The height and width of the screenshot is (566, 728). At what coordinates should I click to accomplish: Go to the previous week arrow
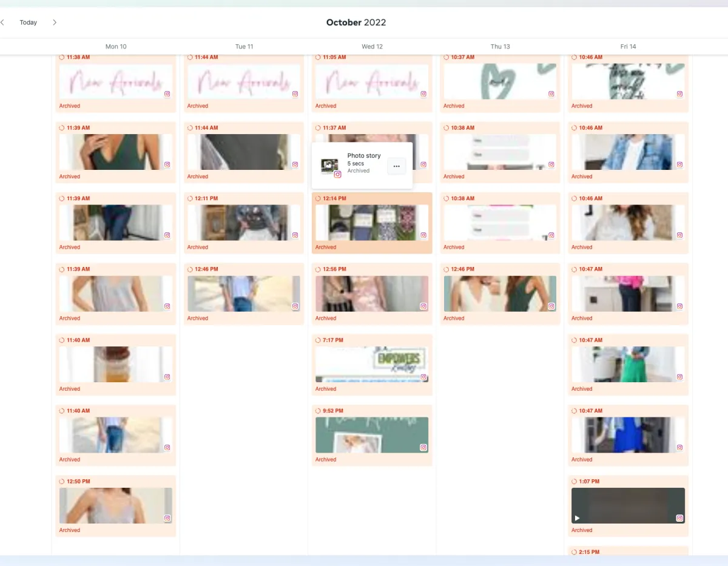[2, 22]
